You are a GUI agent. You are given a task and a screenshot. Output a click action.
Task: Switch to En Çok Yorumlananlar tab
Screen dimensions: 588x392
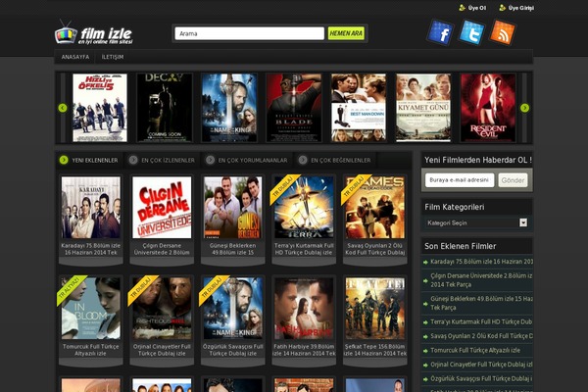pos(248,160)
